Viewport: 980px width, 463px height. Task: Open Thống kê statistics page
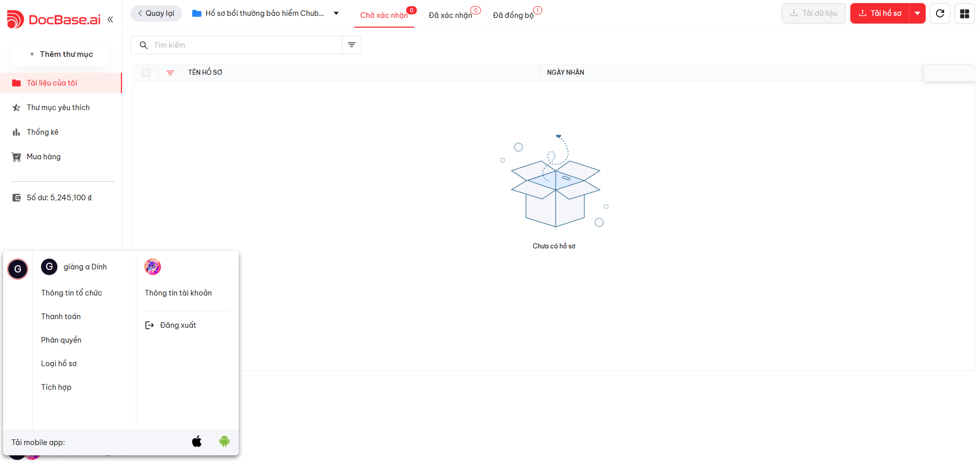click(x=61, y=132)
